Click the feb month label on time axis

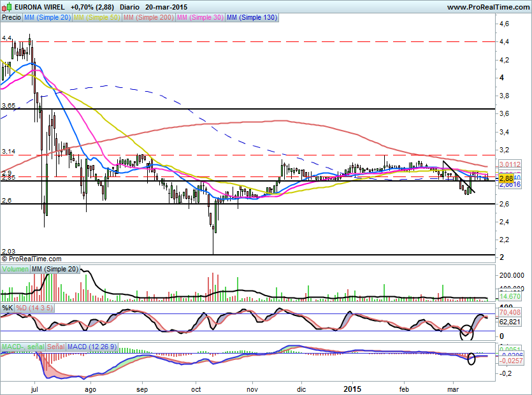[x=404, y=389]
